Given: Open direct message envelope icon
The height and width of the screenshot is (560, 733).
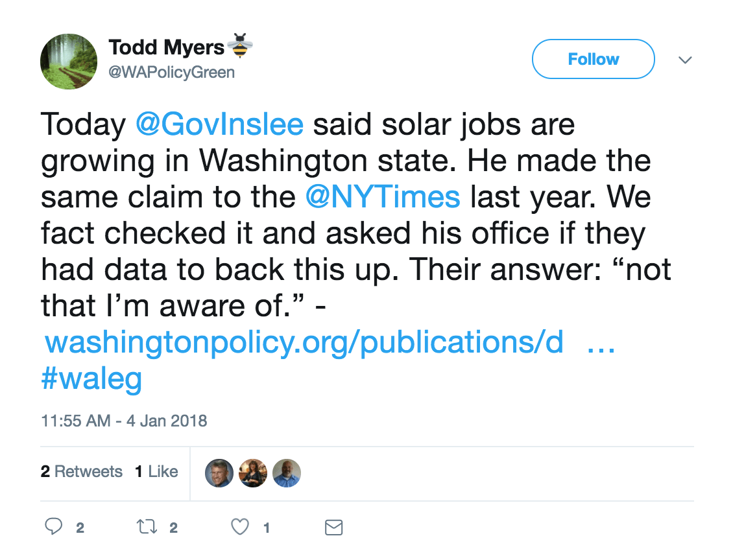Looking at the screenshot, I should [334, 528].
